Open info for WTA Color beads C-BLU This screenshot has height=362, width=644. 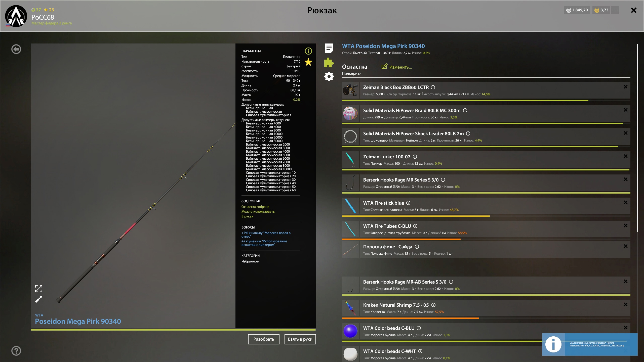[419, 328]
